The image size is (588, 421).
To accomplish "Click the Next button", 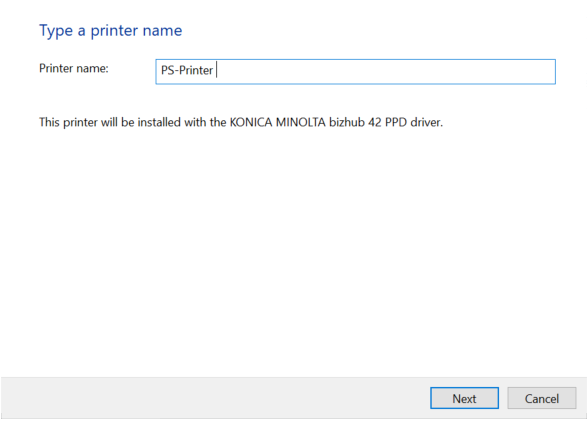I will click(x=464, y=398).
